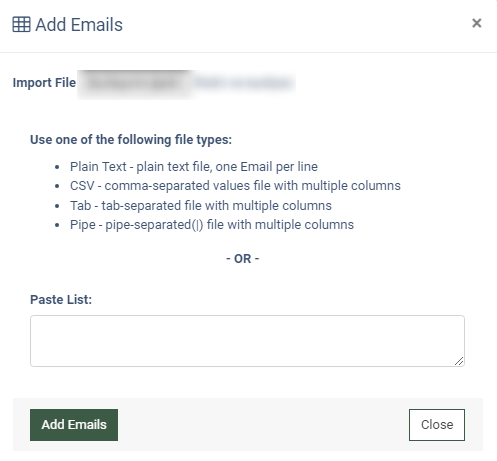Click the bullet point before CSV
Viewport: 497px width, 461px height.
coord(57,186)
